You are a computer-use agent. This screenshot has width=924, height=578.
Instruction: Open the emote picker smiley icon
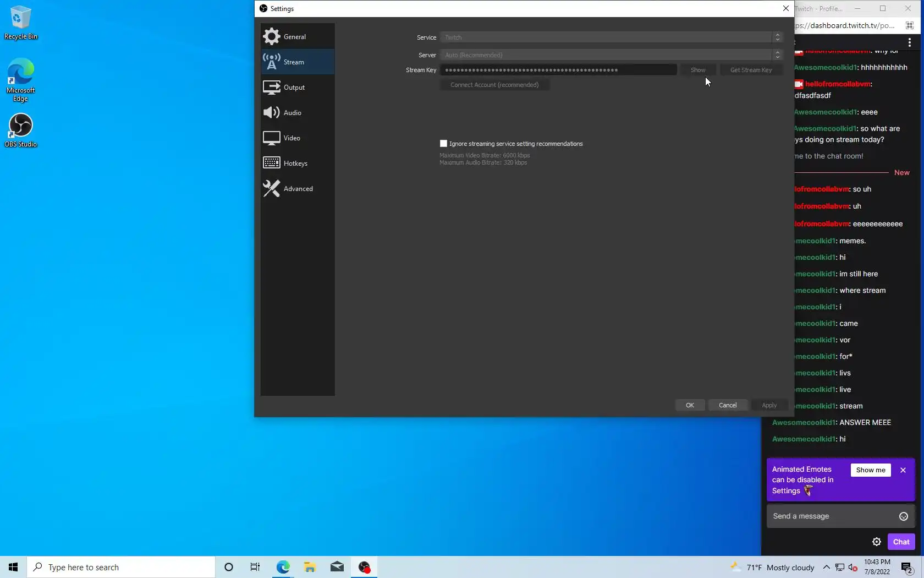click(x=904, y=516)
